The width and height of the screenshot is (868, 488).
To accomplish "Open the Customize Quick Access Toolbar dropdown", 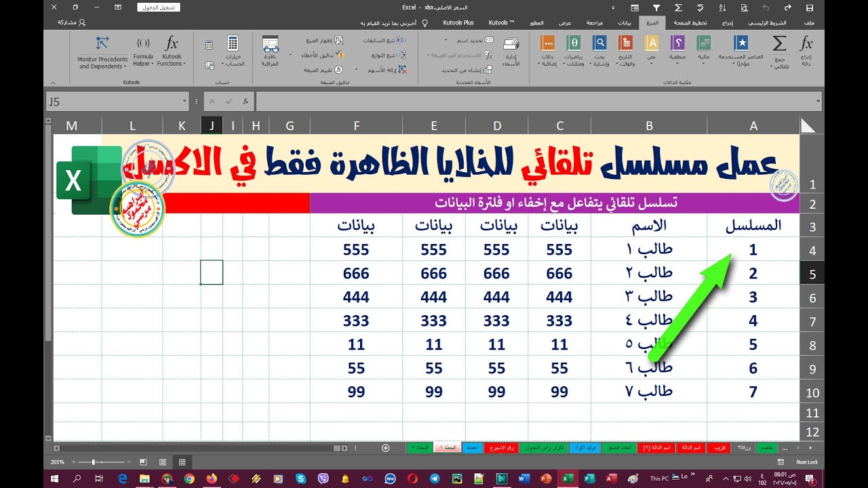I will click(612, 7).
